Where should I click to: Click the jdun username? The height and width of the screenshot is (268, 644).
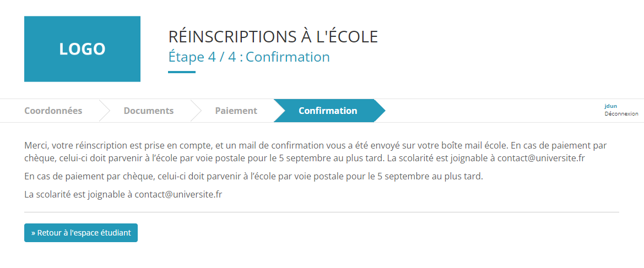point(610,106)
